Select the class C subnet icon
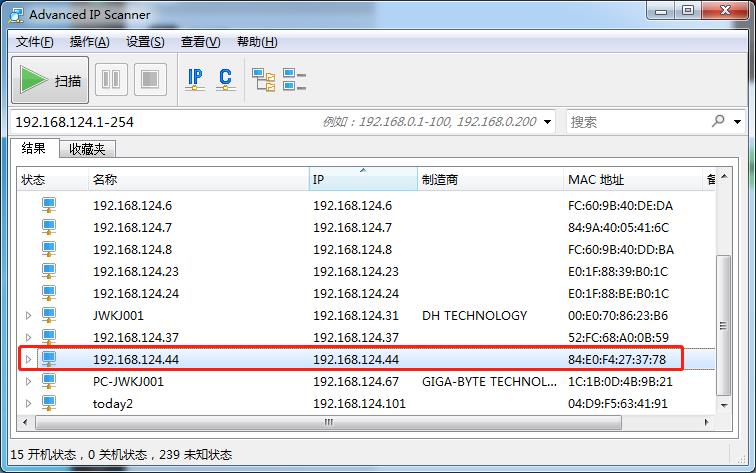Image resolution: width=756 pixels, height=473 pixels. click(x=225, y=80)
